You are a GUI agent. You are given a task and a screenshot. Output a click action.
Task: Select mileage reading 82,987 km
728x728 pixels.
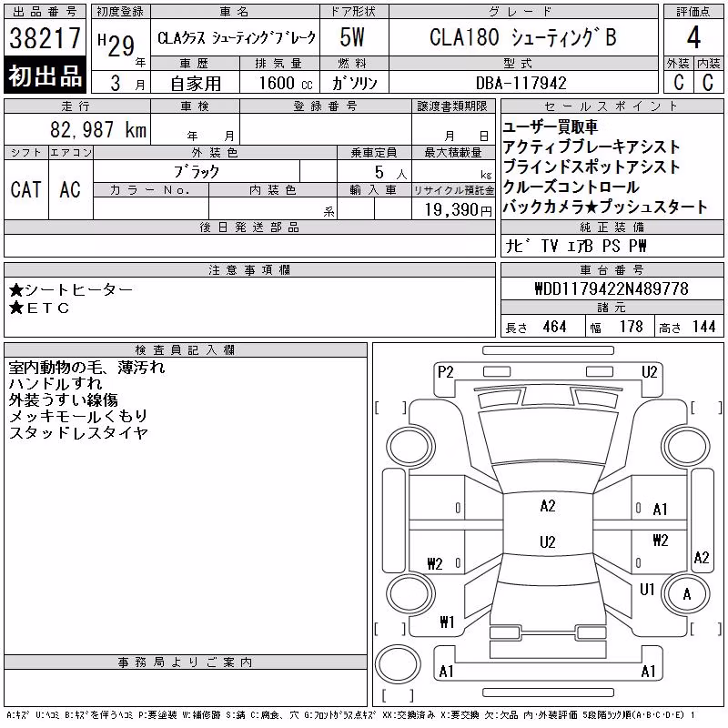[x=98, y=129]
